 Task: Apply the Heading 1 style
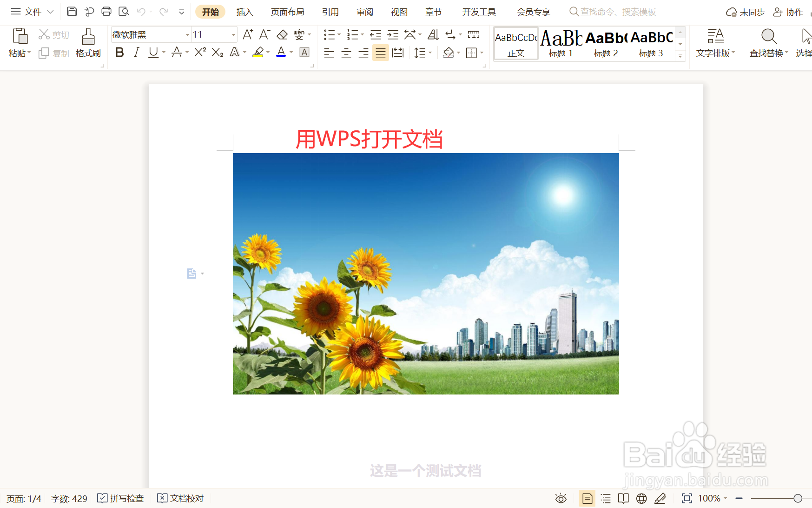point(561,43)
